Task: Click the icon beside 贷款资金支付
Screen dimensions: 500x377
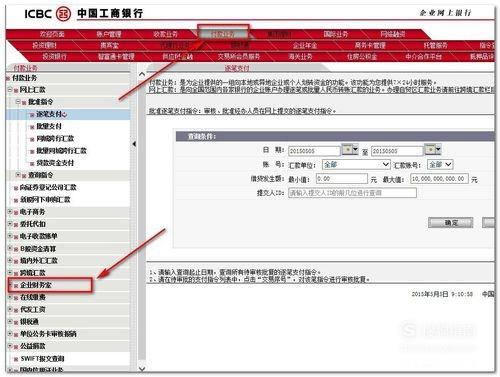Action: click(x=32, y=164)
